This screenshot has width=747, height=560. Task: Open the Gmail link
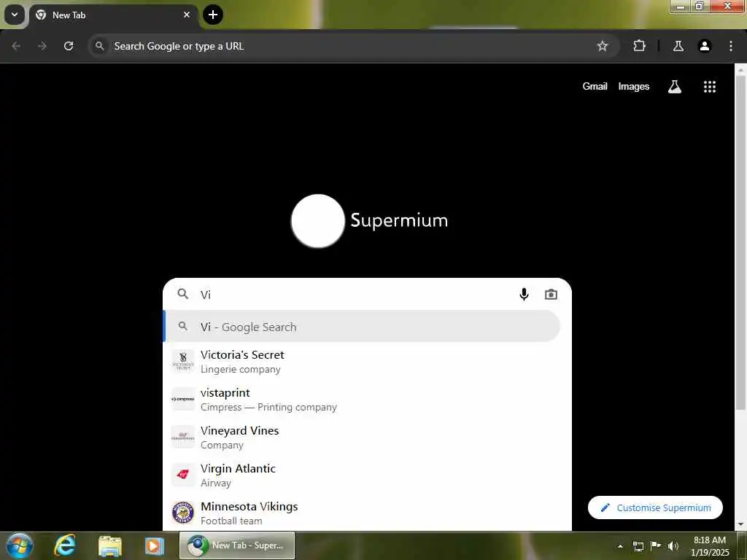tap(595, 86)
